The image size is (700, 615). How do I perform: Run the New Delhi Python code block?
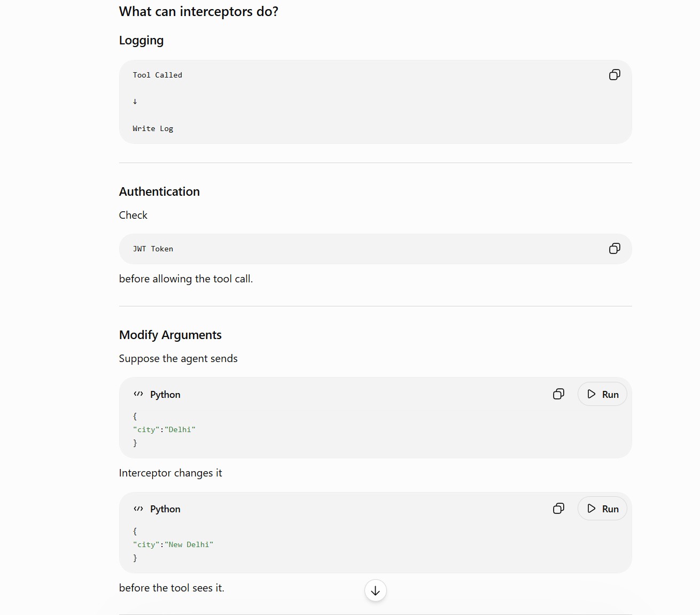[602, 509]
